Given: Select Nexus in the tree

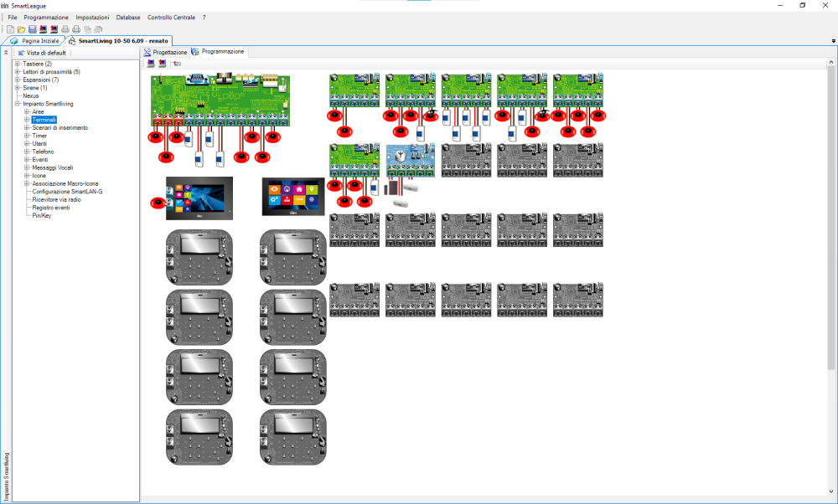Looking at the screenshot, I should pos(31,95).
